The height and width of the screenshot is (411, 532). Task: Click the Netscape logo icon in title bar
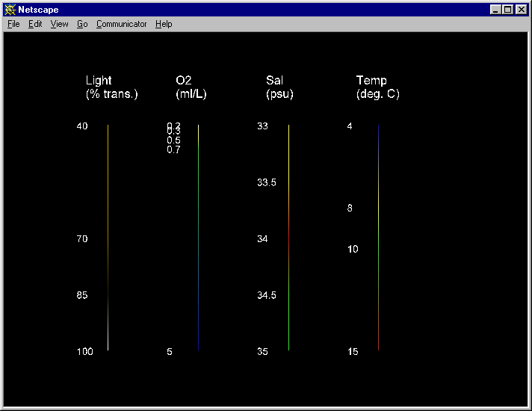coord(10,10)
